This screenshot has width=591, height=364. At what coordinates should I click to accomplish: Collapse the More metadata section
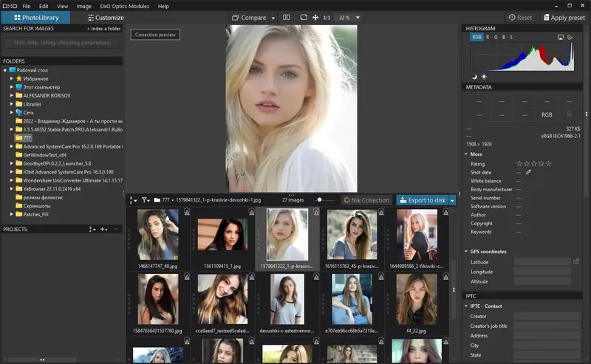pos(466,154)
